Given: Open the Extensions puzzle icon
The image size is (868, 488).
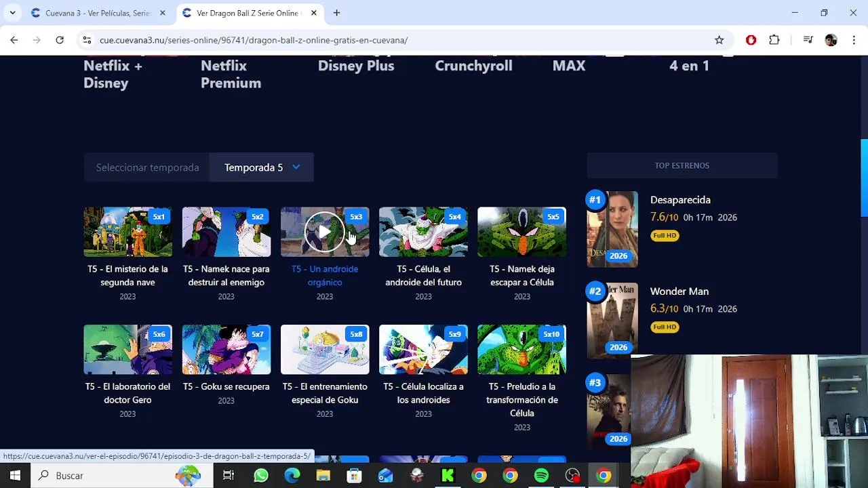Looking at the screenshot, I should (x=774, y=40).
